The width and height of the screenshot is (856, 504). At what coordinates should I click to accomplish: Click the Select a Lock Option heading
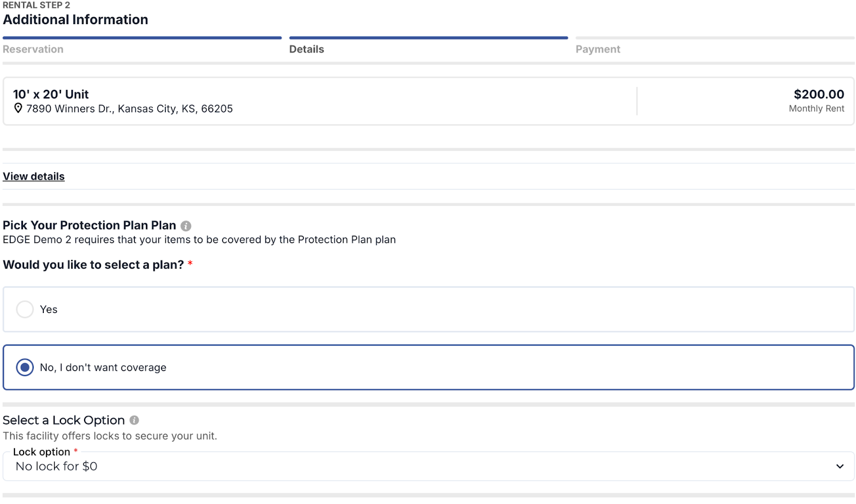(x=64, y=421)
